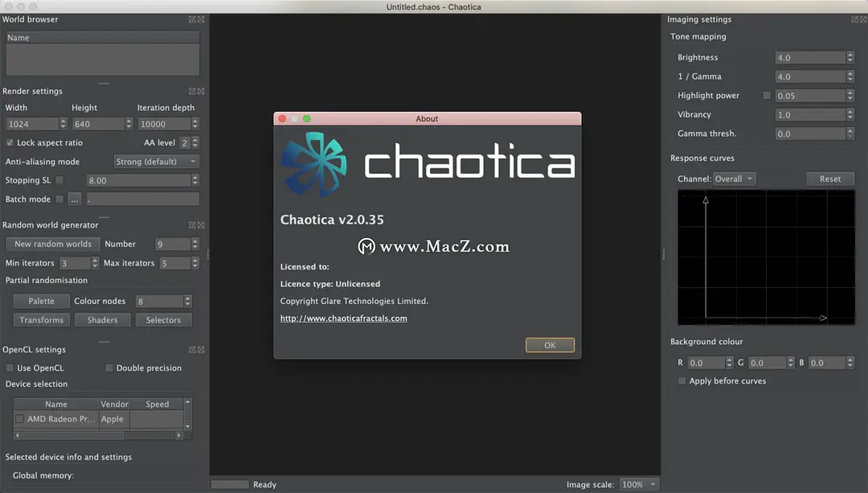Click the Brightness stepper arrows
This screenshot has height=493, width=868.
pos(850,57)
